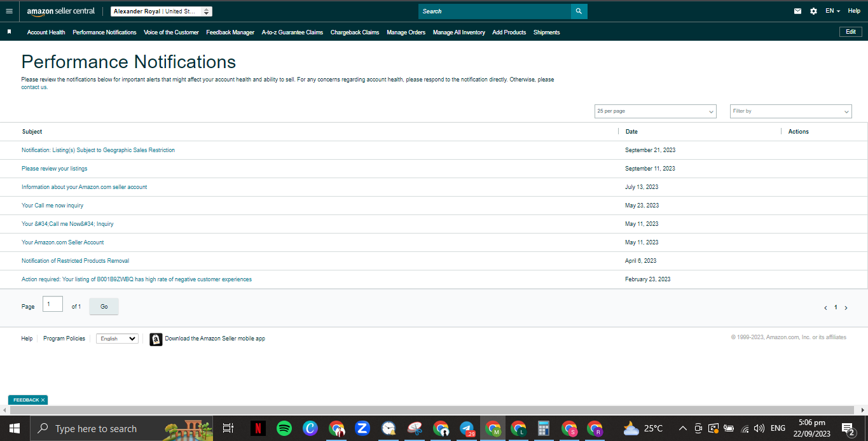
Task: Click the contact us link
Action: pyautogui.click(x=34, y=87)
